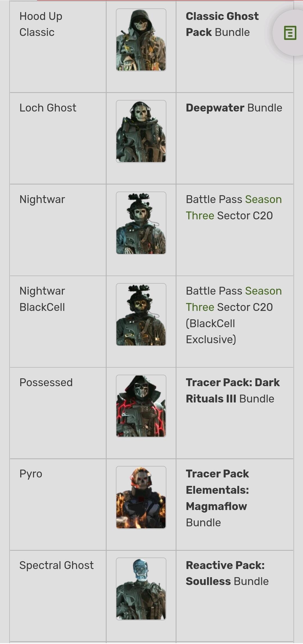This screenshot has height=644, width=303.
Task: Open the Hood Up Classic skin image
Action: [x=141, y=40]
